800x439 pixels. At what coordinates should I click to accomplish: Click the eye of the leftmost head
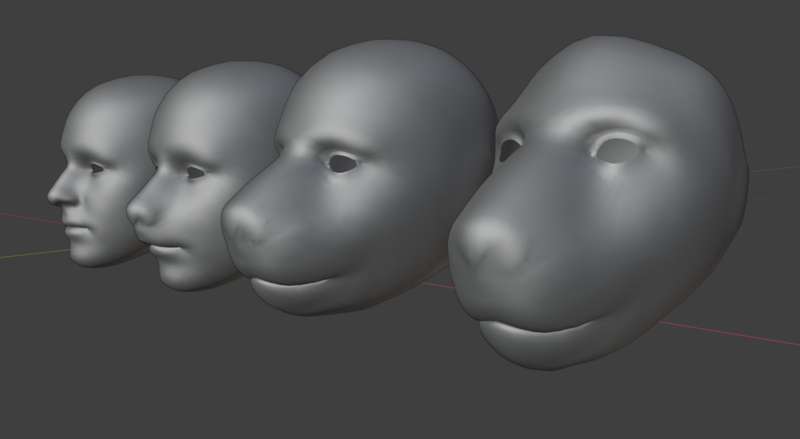(x=96, y=168)
